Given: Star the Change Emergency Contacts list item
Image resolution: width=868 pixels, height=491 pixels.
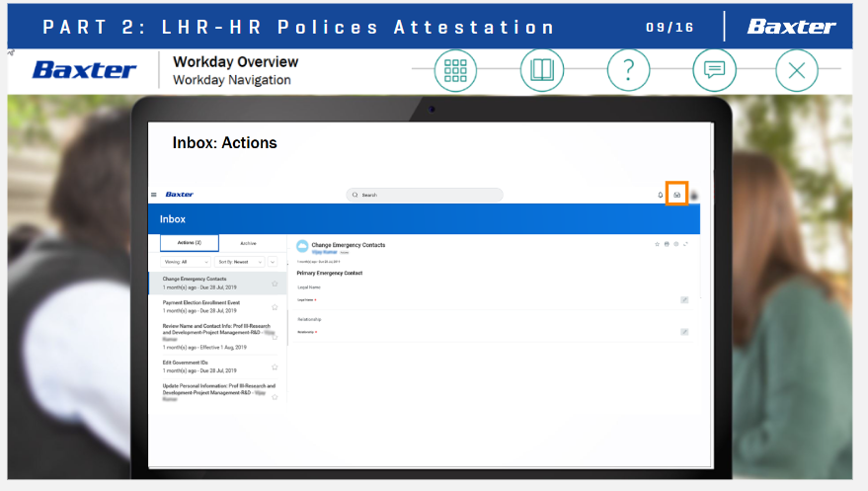Looking at the screenshot, I should 275,284.
